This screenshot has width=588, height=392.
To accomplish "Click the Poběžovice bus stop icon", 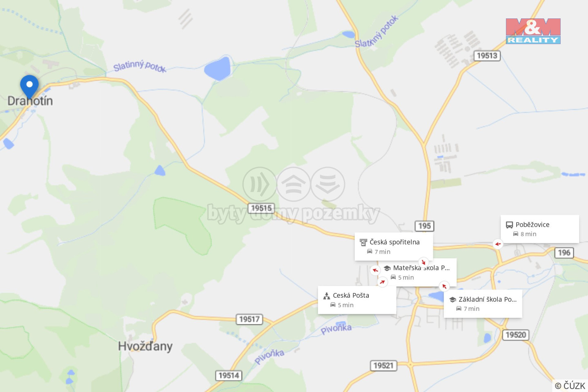I will (x=509, y=225).
